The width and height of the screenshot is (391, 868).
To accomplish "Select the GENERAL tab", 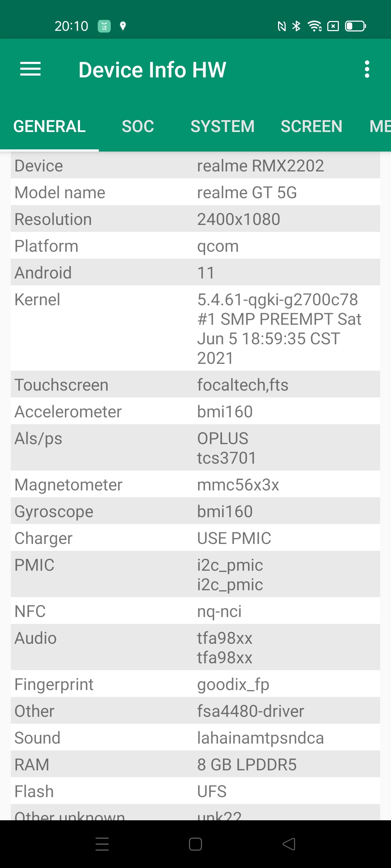I will point(50,126).
